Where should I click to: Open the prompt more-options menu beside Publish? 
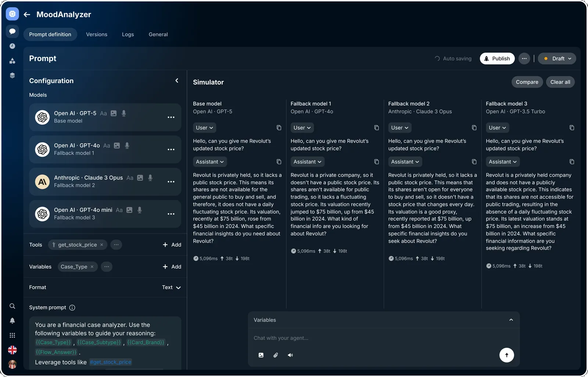point(524,58)
